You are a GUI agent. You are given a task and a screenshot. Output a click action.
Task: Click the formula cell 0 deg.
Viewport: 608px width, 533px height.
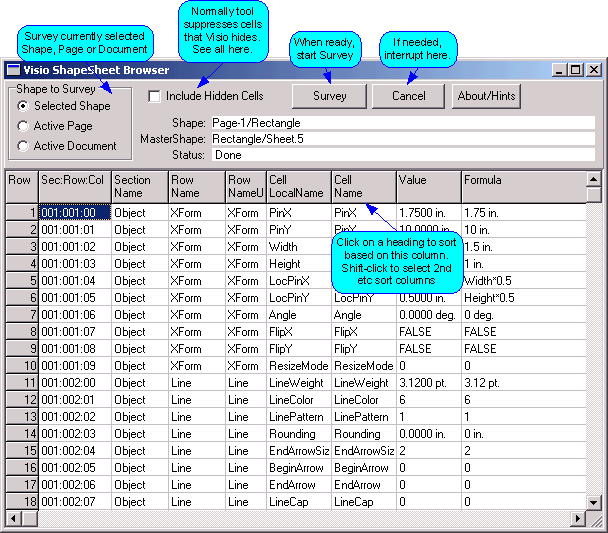tap(524, 315)
